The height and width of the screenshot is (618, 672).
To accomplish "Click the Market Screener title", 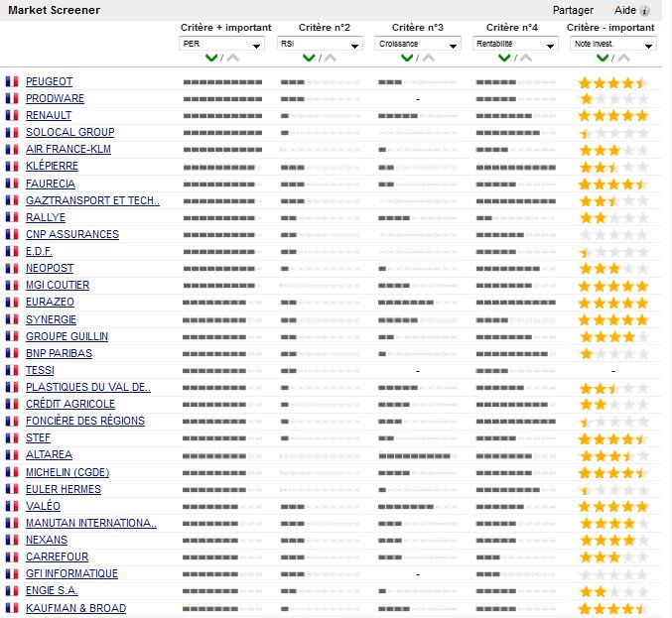I will pyautogui.click(x=54, y=10).
